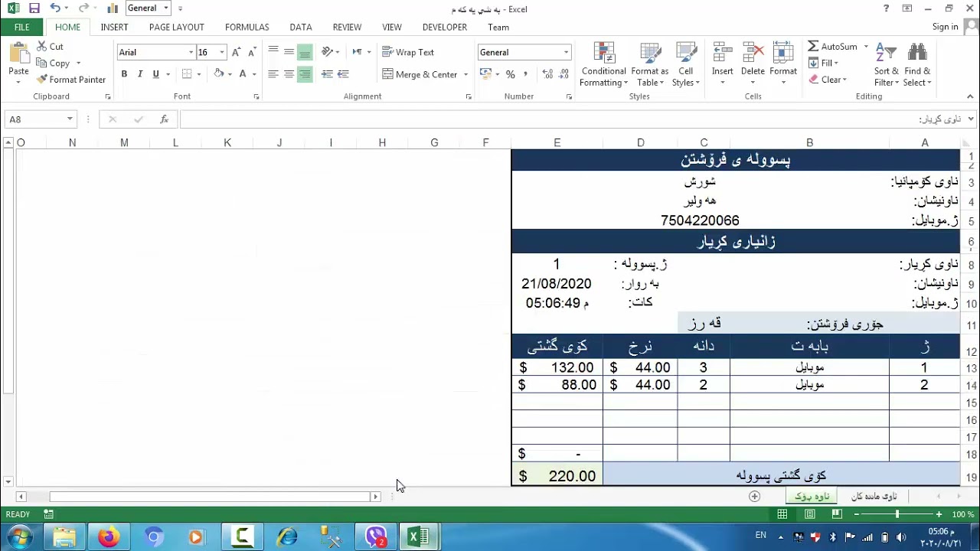Viewport: 980px width, 551px height.
Task: Click the Merge & Center button
Action: [420, 74]
